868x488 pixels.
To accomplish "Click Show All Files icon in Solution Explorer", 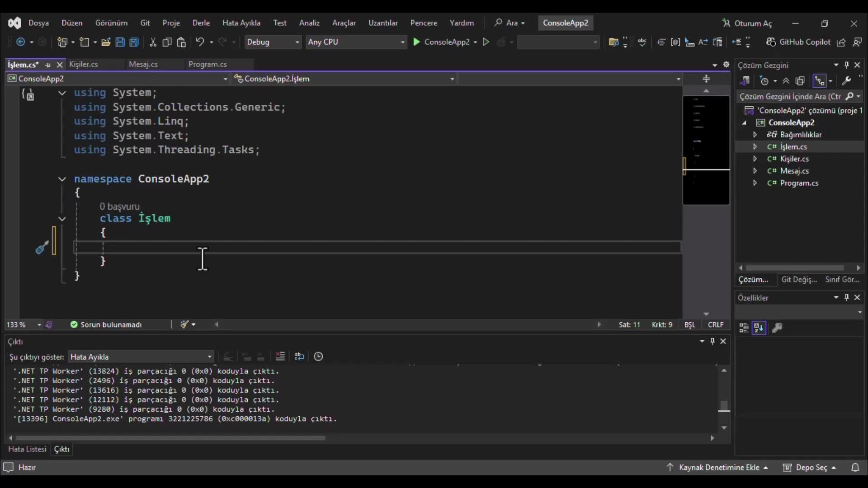I will (x=800, y=81).
